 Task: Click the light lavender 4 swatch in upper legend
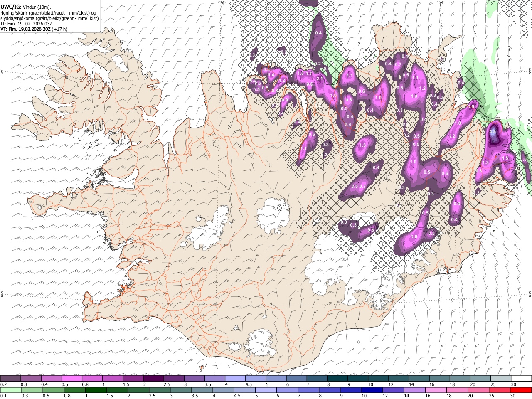coord(235,378)
